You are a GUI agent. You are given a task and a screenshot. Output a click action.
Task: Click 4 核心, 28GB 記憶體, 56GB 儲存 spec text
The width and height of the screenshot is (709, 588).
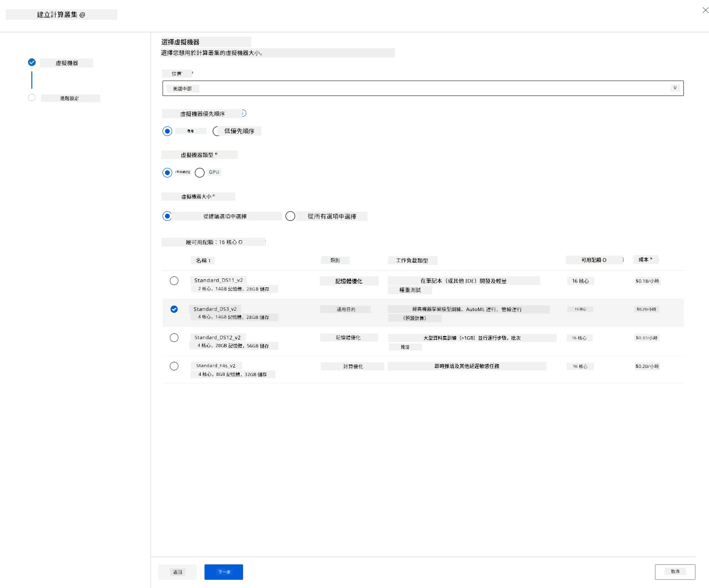pyautogui.click(x=233, y=346)
